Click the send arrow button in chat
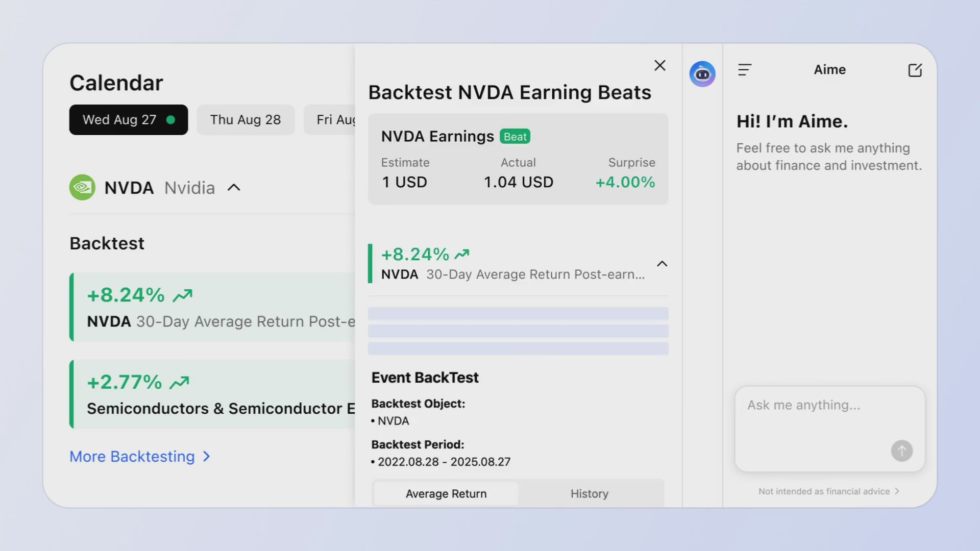The height and width of the screenshot is (551, 980). tap(901, 451)
